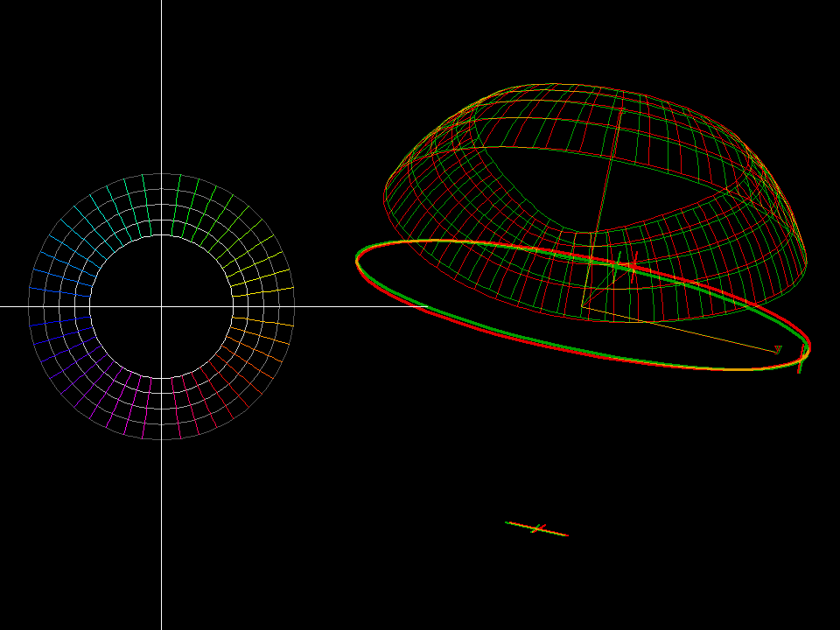Click the green cross marker on the ring

click(x=617, y=263)
